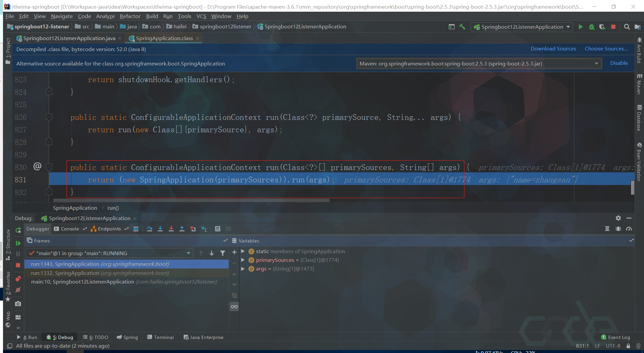Run the application with the green play icon
644x353 pixels.
[x=581, y=27]
